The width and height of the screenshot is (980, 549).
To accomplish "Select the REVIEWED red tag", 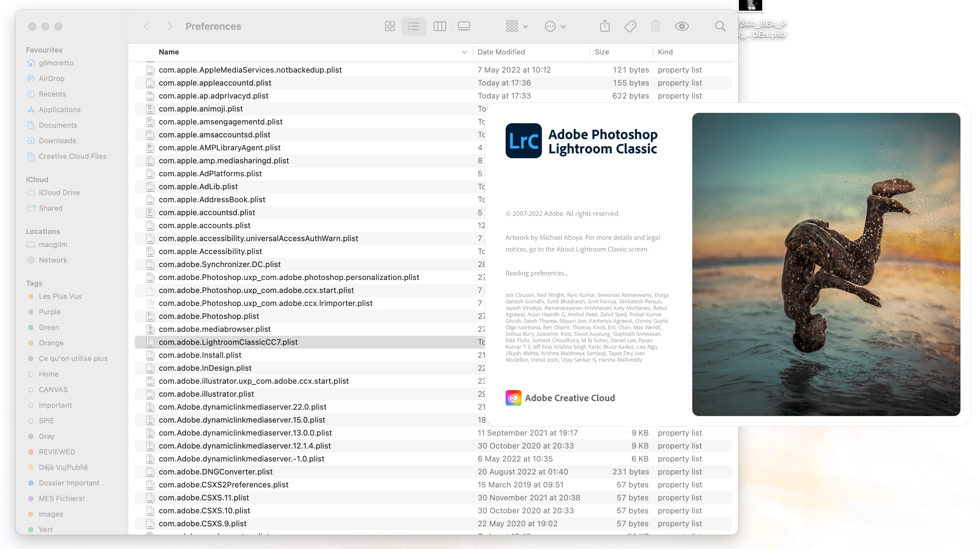I will point(57,451).
